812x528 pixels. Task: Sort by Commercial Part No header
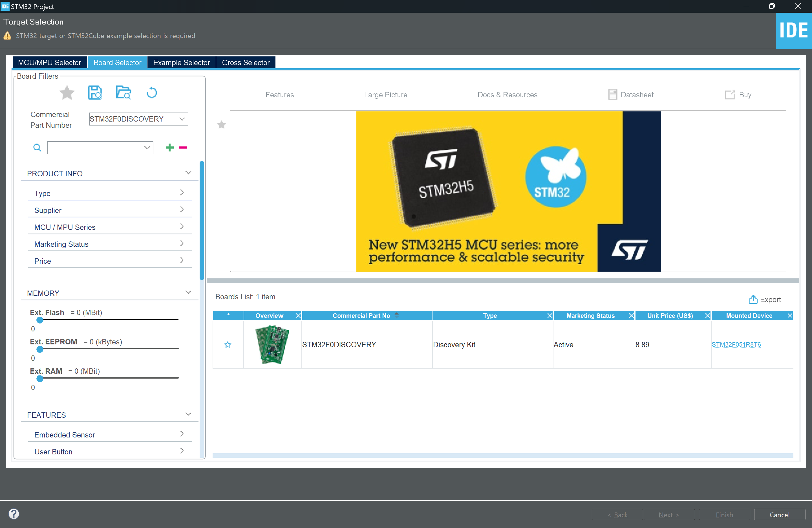367,315
